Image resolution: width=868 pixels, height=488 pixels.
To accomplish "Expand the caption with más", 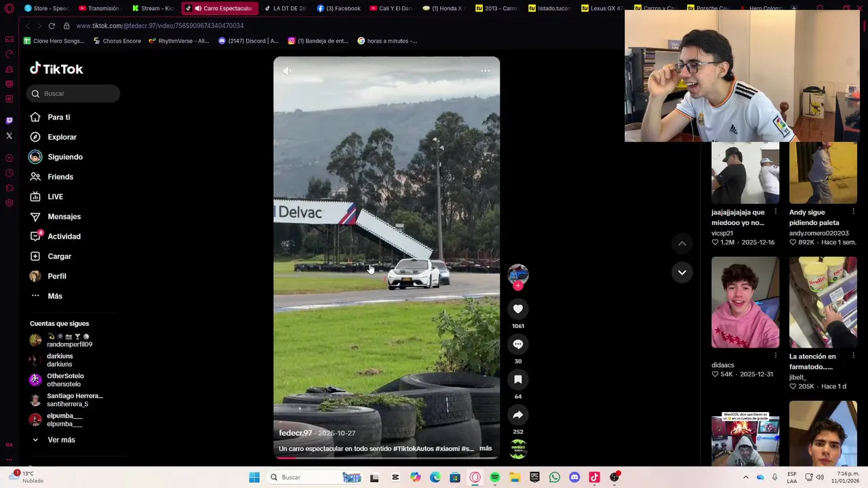I will coord(486,449).
